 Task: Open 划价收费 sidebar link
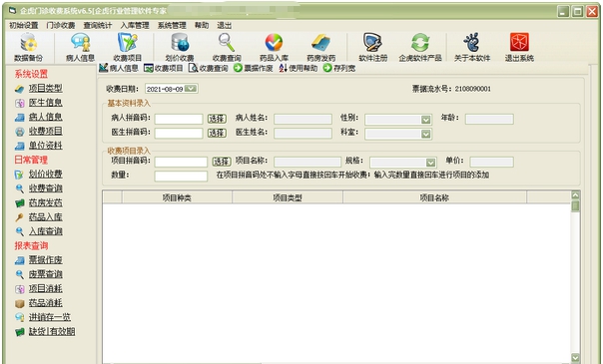click(x=45, y=175)
